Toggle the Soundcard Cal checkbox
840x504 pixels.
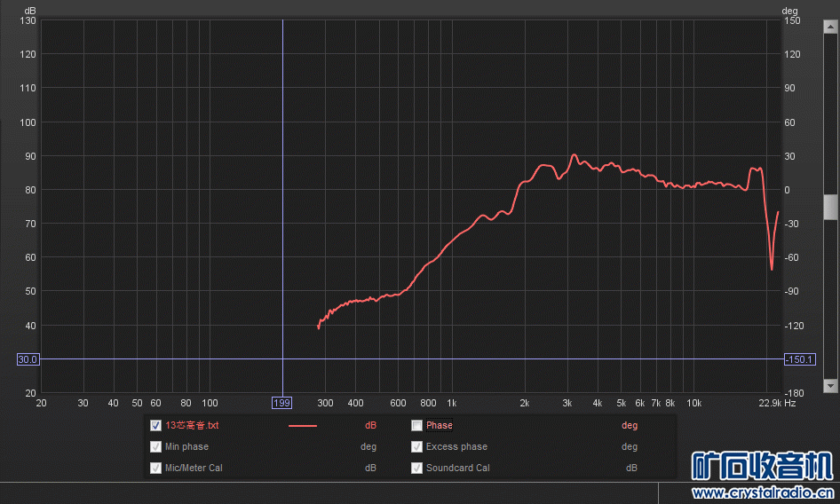coord(416,469)
